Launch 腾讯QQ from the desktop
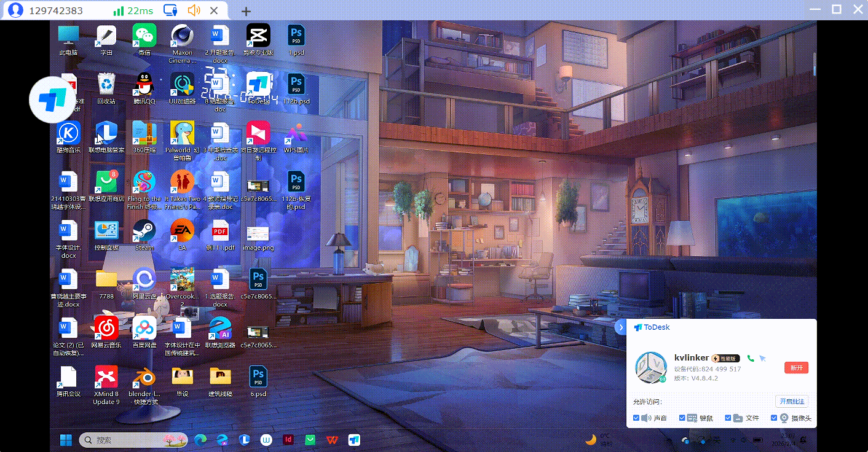The width and height of the screenshot is (868, 452). 144,88
